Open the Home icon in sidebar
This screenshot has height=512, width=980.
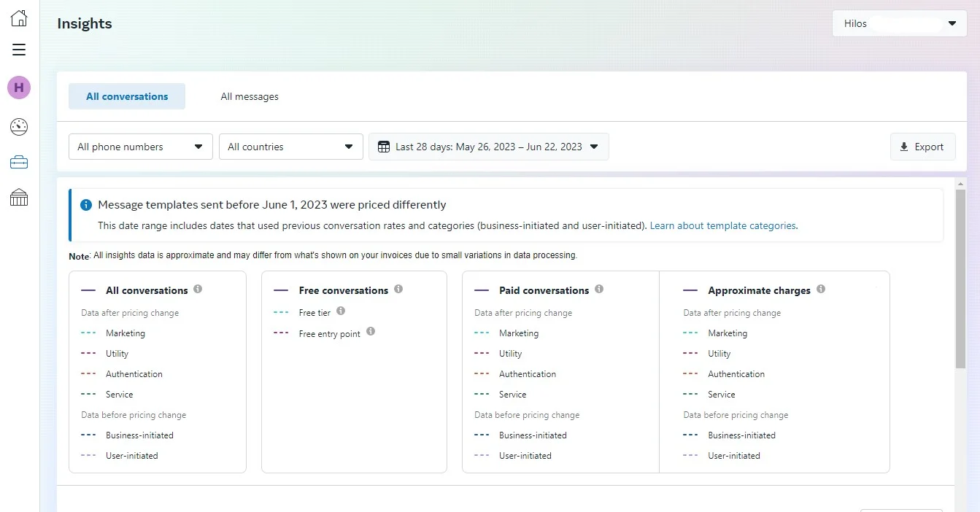(x=19, y=18)
